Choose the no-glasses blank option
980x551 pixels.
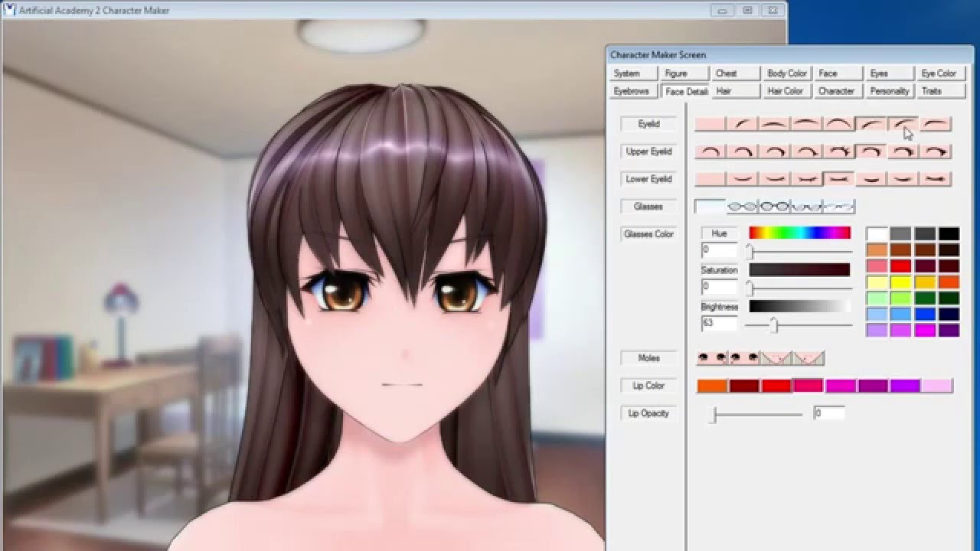coord(710,205)
